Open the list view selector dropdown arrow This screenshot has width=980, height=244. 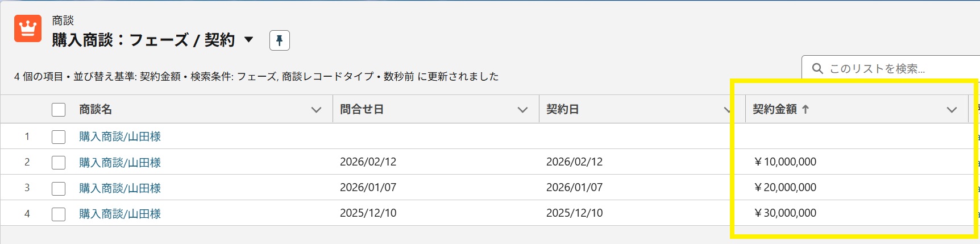[248, 40]
